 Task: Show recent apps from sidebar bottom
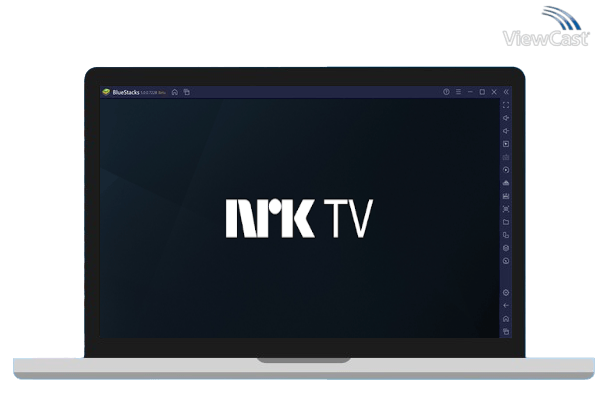pyautogui.click(x=506, y=331)
